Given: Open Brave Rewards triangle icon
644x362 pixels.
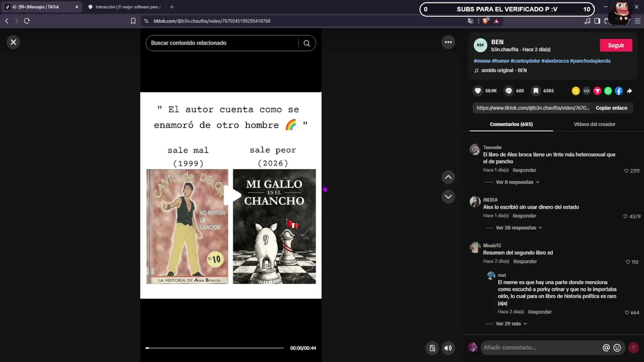Looking at the screenshot, I should point(496,21).
